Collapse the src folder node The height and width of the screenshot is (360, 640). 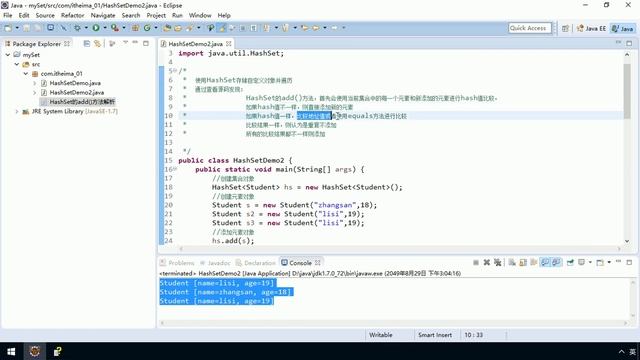[x=17, y=64]
